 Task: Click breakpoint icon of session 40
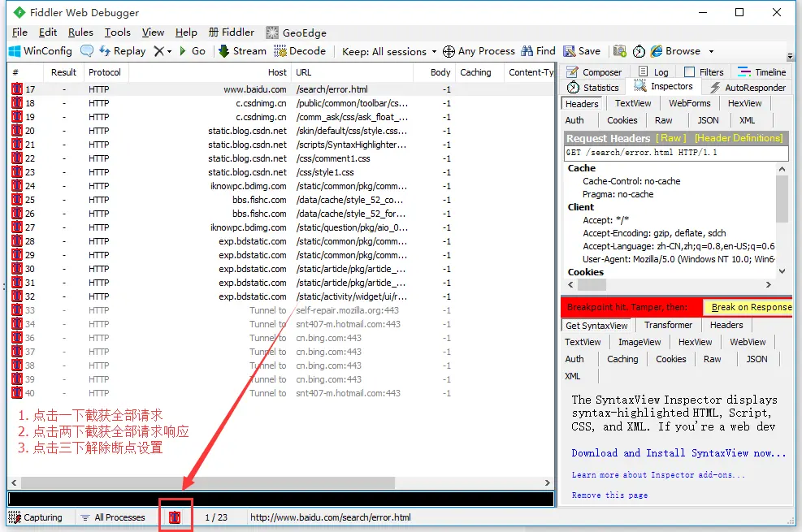click(x=17, y=393)
